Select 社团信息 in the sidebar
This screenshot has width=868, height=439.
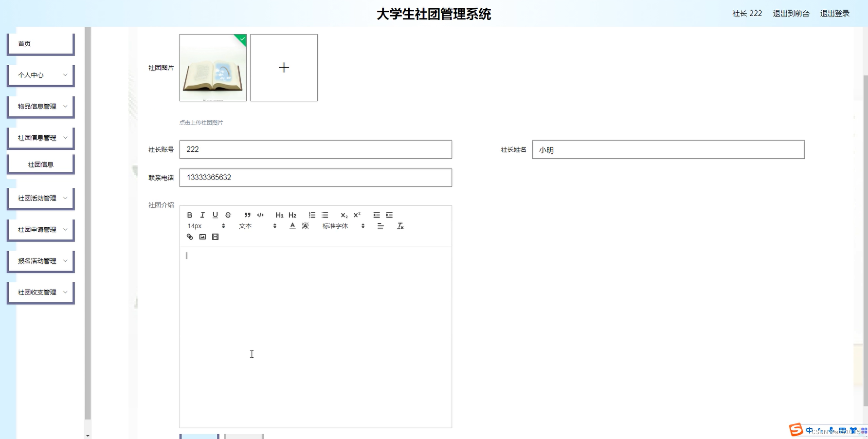40,164
